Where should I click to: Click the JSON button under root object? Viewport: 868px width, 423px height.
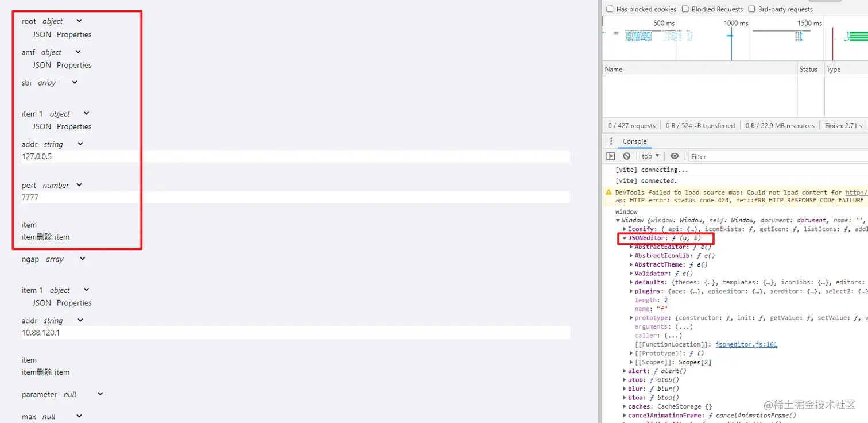42,34
